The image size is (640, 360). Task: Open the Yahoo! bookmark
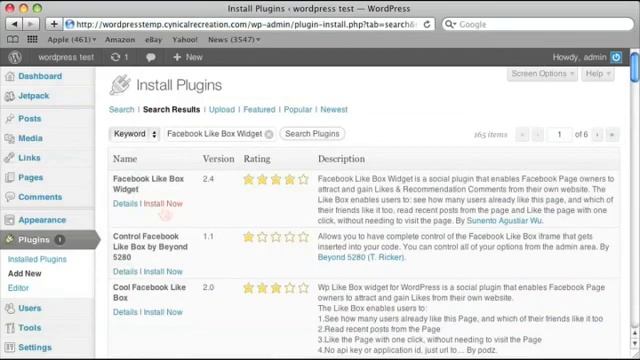point(184,40)
